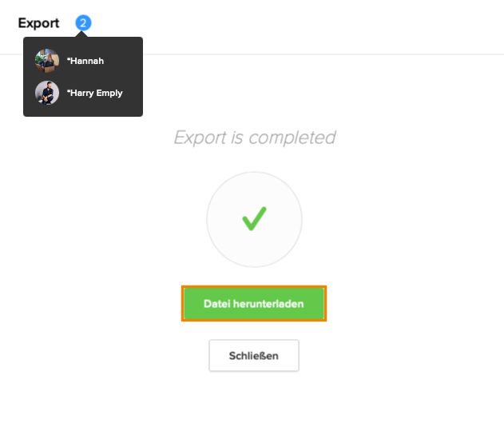Select Hannah's profile photo
The width and height of the screenshot is (504, 427).
47,61
